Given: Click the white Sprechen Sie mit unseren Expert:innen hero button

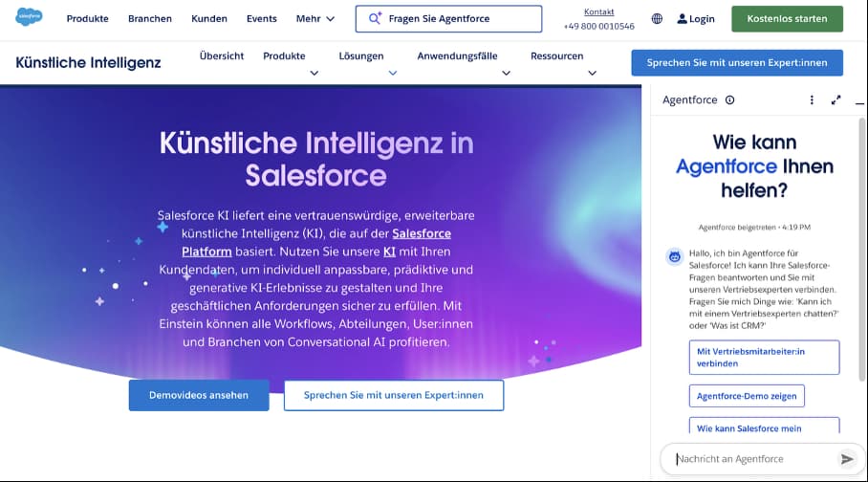Looking at the screenshot, I should tap(394, 395).
